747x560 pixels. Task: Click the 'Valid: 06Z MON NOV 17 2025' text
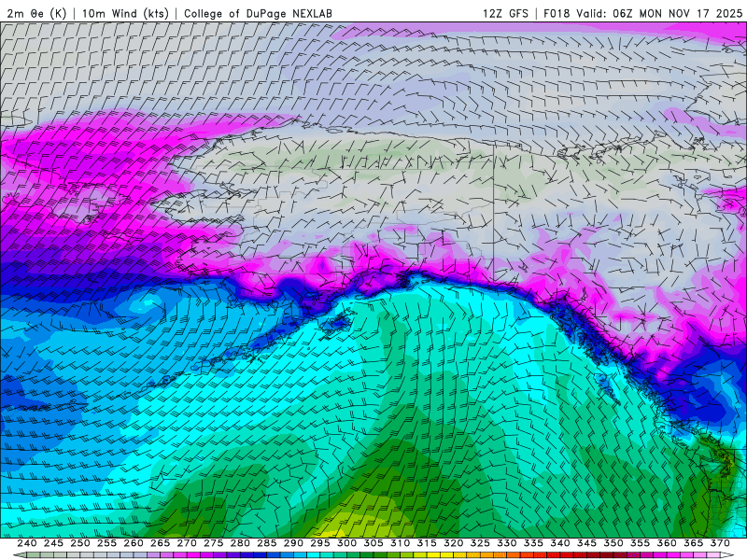pyautogui.click(x=659, y=13)
